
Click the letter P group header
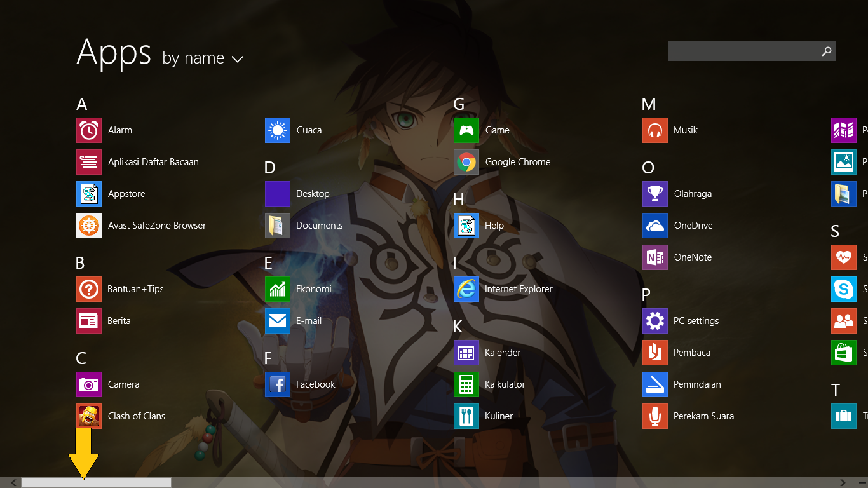click(x=646, y=295)
